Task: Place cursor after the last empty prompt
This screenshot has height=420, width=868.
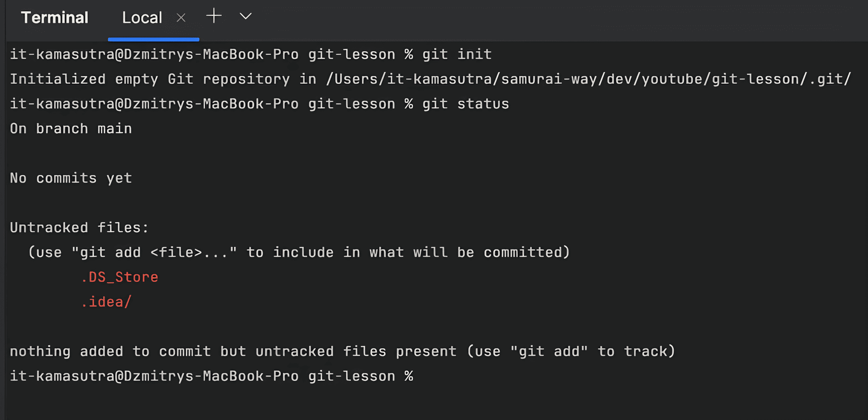Action: coord(423,376)
